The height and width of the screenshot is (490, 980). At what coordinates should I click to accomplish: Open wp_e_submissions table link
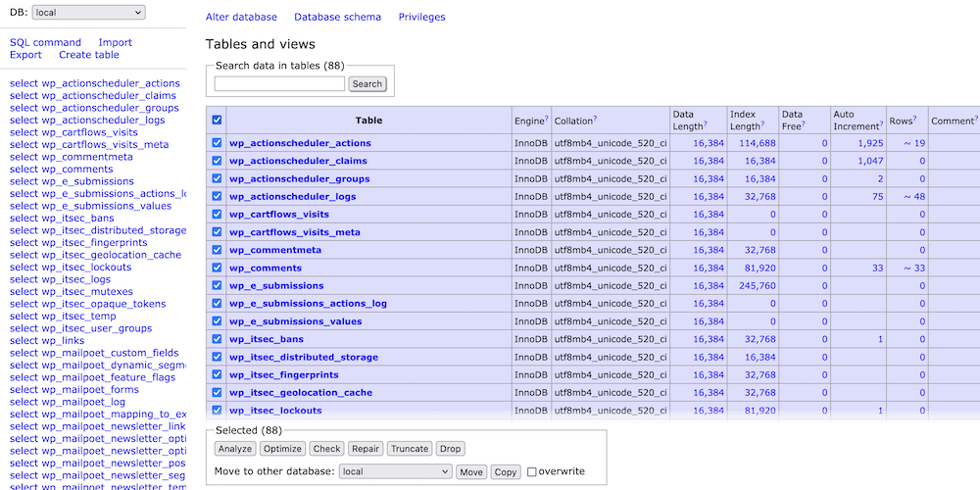point(276,285)
